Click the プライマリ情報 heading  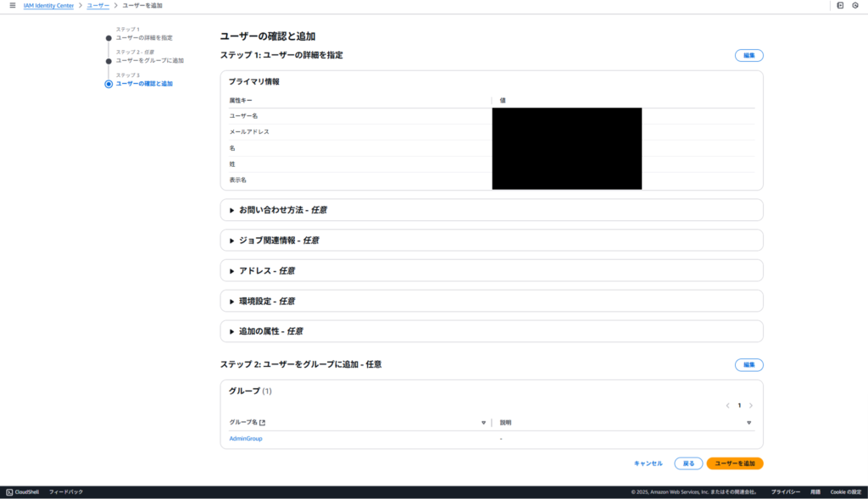coord(254,82)
